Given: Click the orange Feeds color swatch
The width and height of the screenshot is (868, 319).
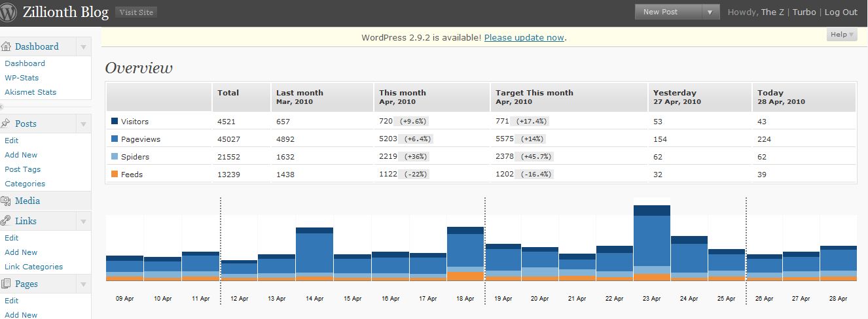Looking at the screenshot, I should (115, 174).
